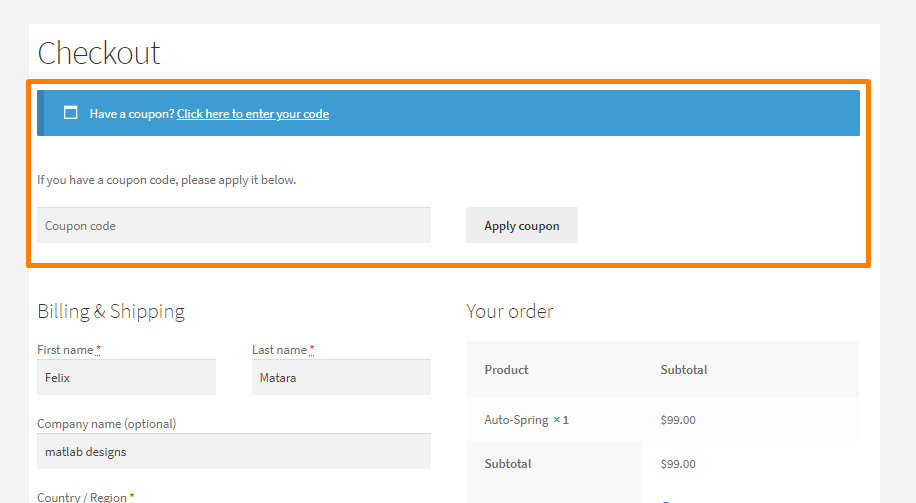Click the coupon window icon in blue banner
Screen dimensions: 916x503
click(70, 113)
